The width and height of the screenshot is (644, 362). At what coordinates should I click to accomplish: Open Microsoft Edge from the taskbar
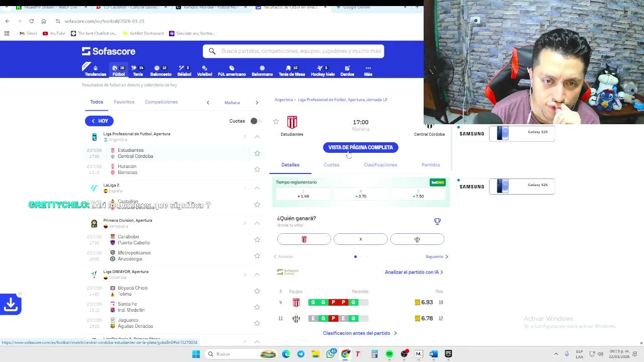(286, 354)
